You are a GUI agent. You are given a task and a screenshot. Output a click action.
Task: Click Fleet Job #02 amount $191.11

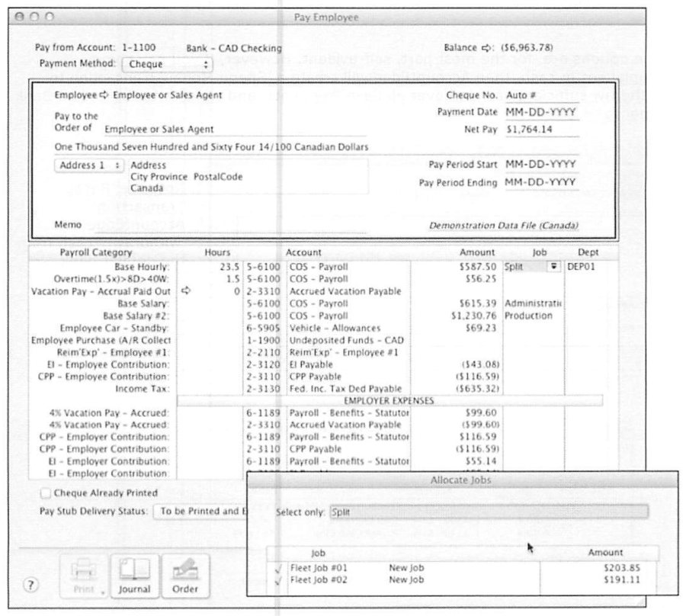coord(622,580)
